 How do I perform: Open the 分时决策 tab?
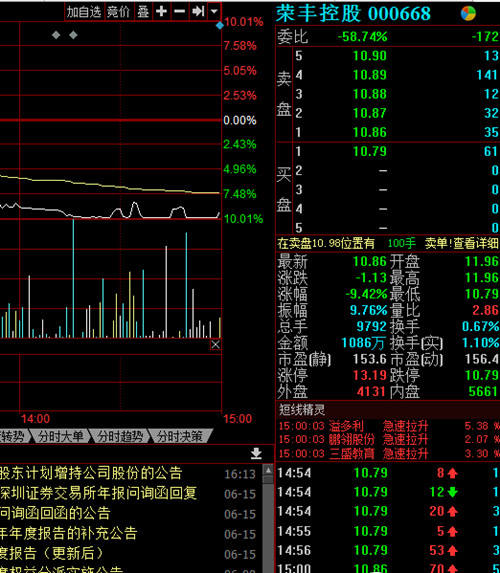point(179,436)
